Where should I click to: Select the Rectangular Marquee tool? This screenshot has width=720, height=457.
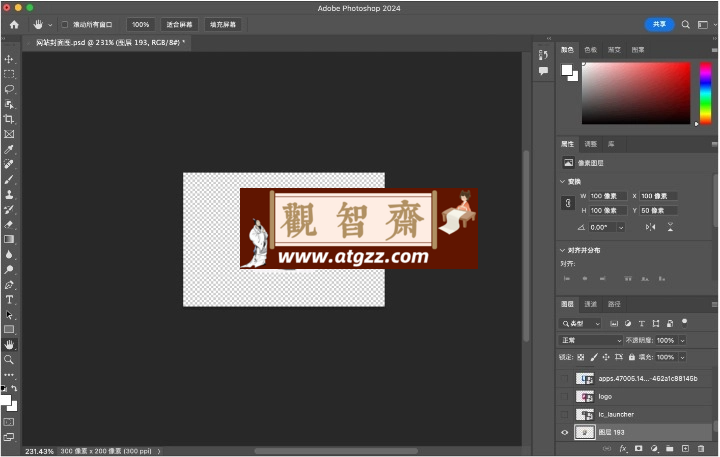(9, 74)
